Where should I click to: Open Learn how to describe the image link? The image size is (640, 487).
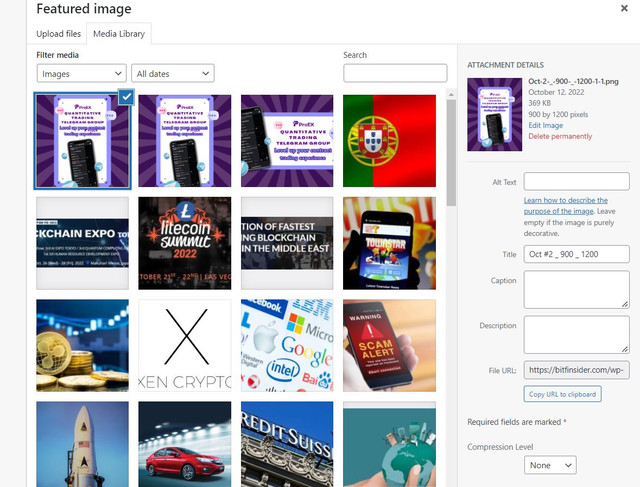click(566, 205)
